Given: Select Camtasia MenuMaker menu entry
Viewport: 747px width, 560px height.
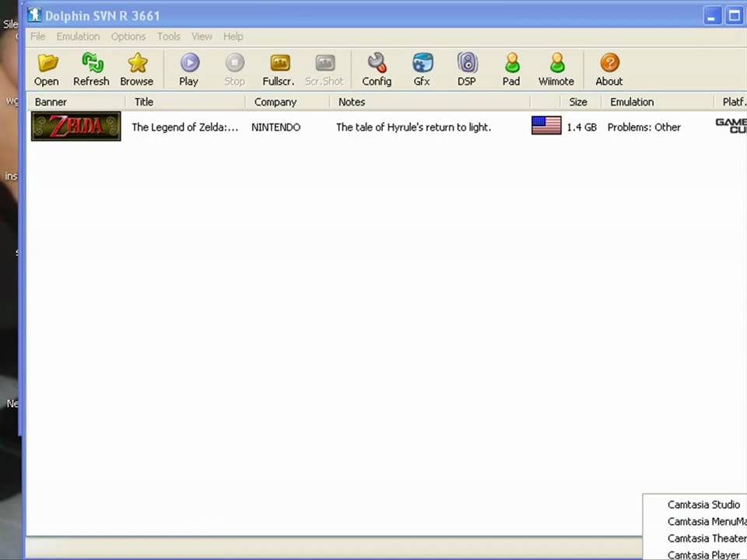Looking at the screenshot, I should [x=707, y=521].
